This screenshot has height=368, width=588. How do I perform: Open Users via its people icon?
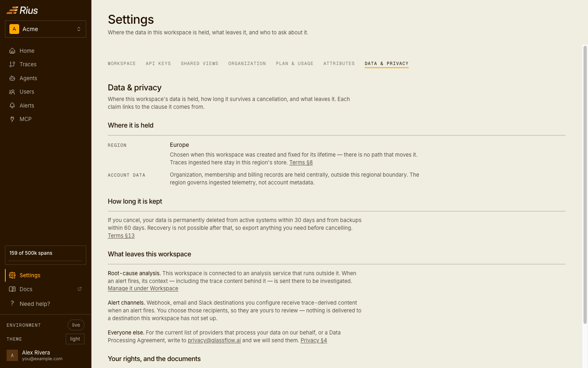(12, 92)
